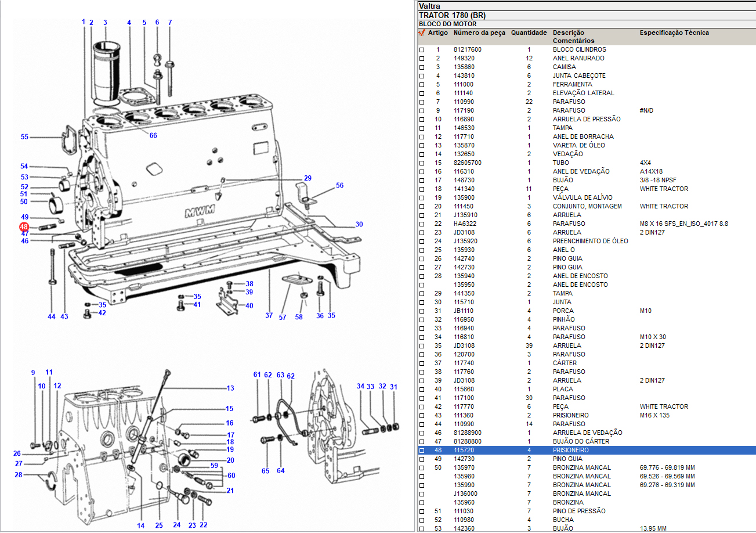756x533 pixels.
Task: Check the box for BLOCO CILINDROS row
Action: pyautogui.click(x=422, y=50)
